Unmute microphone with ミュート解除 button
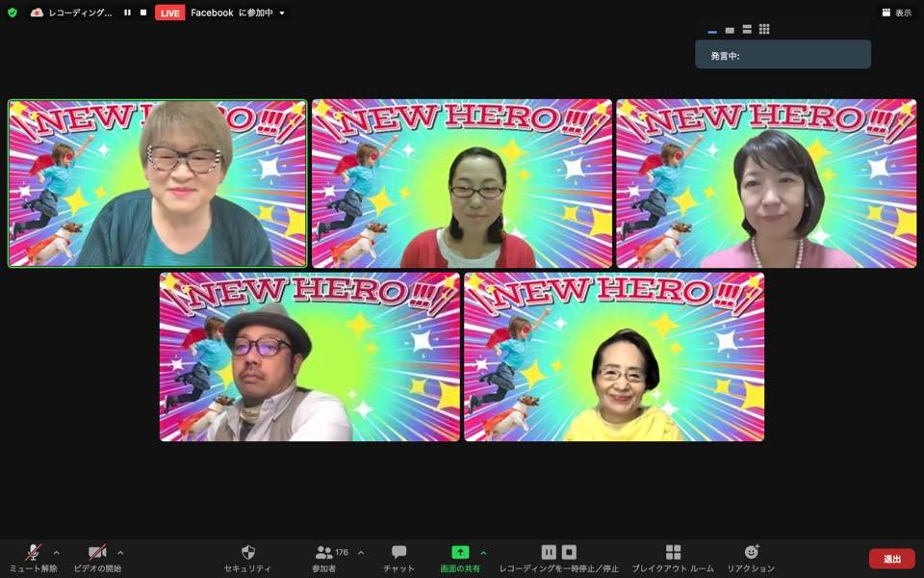Screen dimensions: 924x578 coord(34,559)
